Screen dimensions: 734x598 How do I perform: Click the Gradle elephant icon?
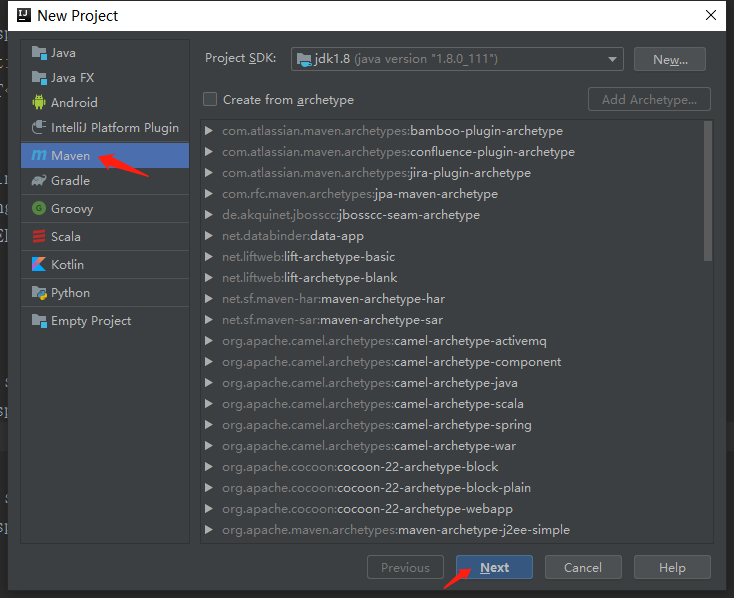coord(39,180)
